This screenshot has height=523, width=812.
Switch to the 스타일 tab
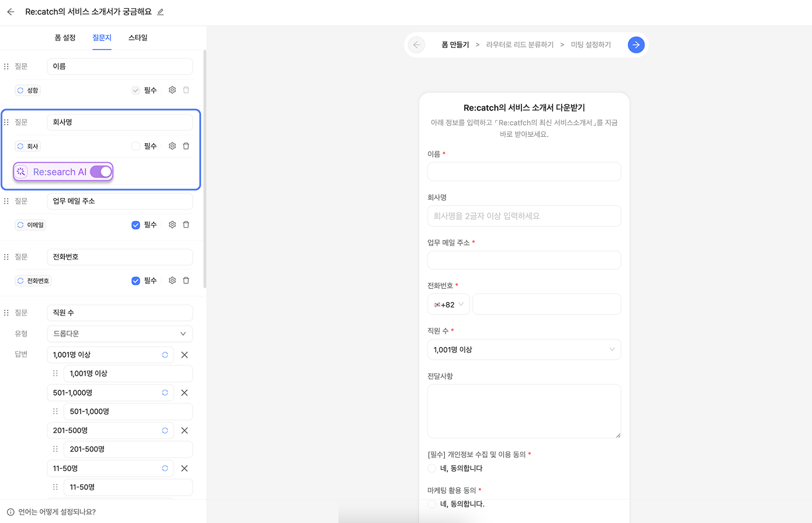138,37
